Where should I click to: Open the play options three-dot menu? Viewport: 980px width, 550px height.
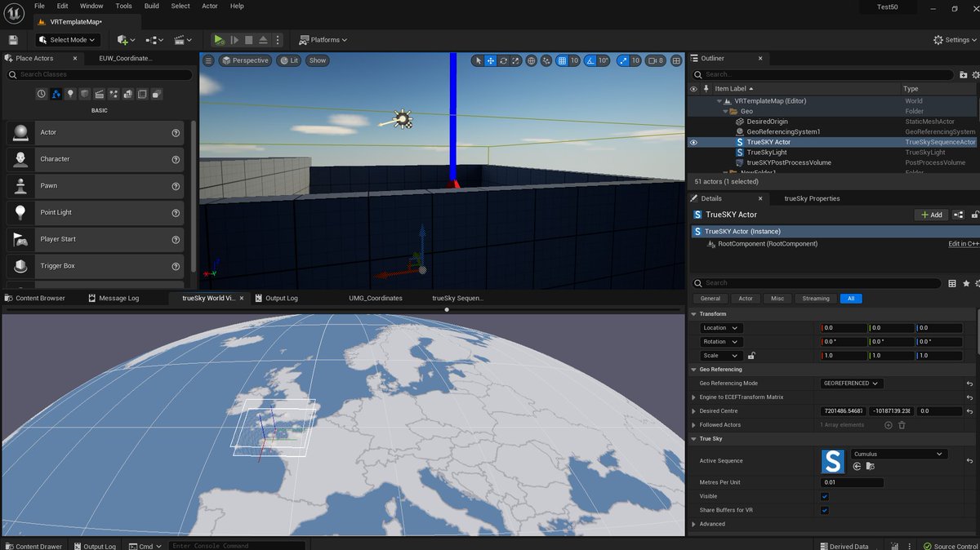click(x=279, y=39)
